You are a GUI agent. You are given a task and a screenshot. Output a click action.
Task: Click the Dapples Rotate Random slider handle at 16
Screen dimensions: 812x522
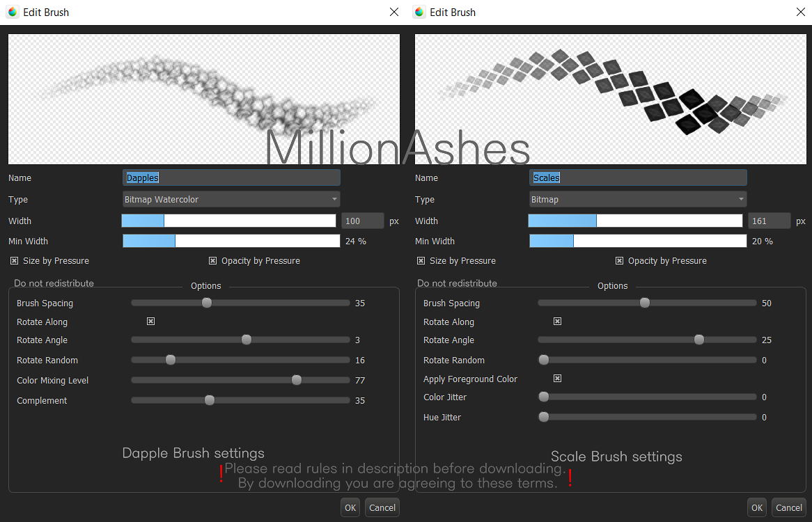click(x=171, y=360)
